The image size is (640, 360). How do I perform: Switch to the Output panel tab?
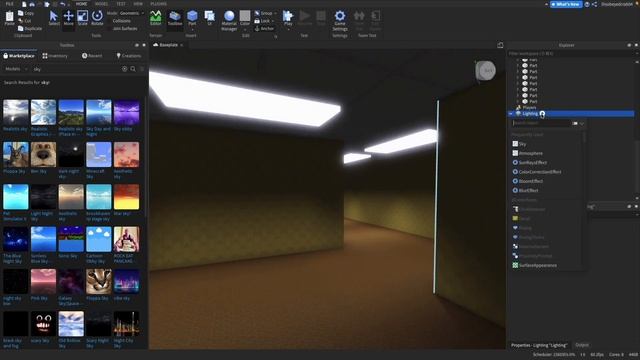point(582,345)
